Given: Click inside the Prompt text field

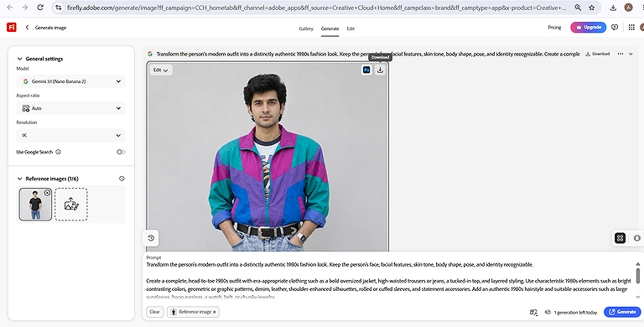Looking at the screenshot, I should (x=389, y=280).
